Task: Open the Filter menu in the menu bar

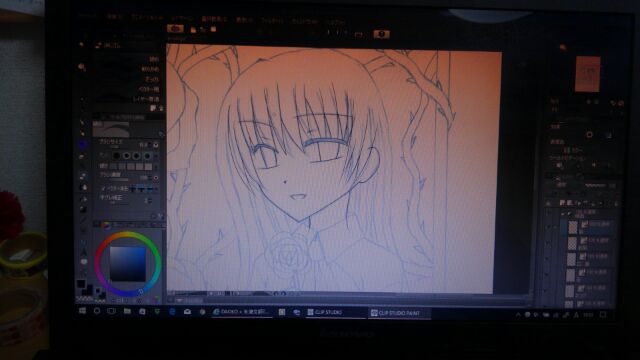Action: pyautogui.click(x=272, y=20)
